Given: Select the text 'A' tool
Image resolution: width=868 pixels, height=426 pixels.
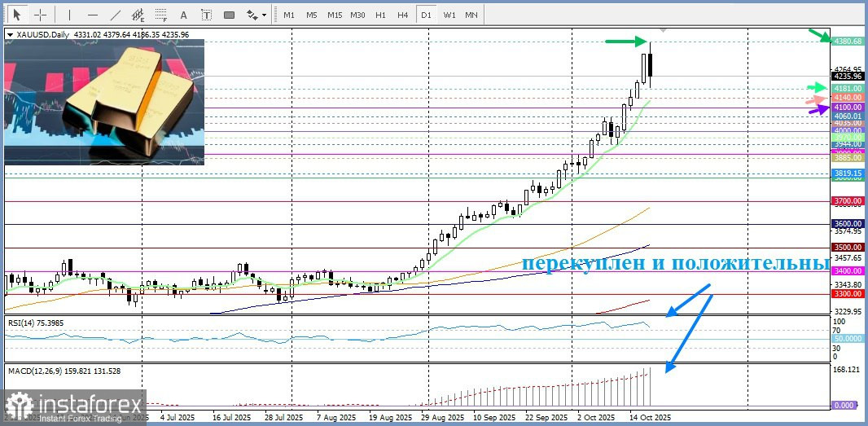Looking at the screenshot, I should click(x=184, y=15).
